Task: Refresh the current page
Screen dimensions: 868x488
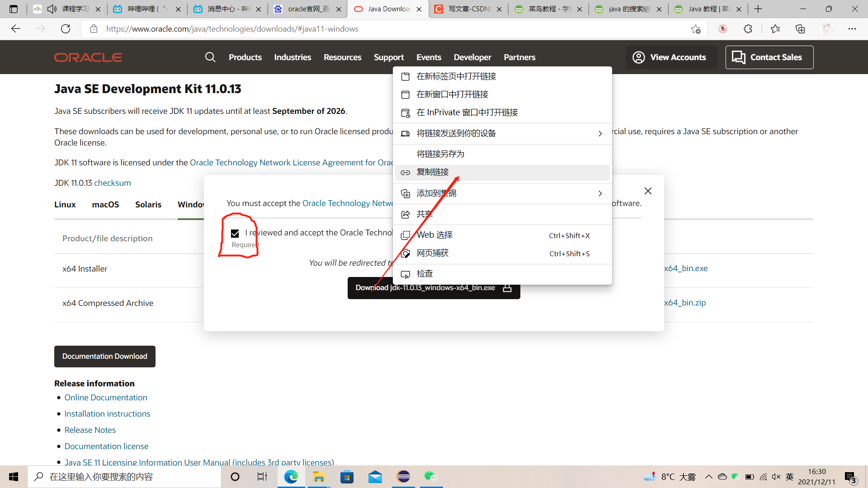Action: pyautogui.click(x=65, y=28)
